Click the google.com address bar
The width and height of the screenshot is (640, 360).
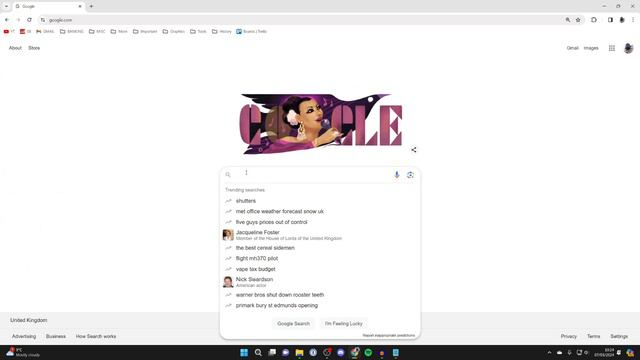pyautogui.click(x=302, y=20)
